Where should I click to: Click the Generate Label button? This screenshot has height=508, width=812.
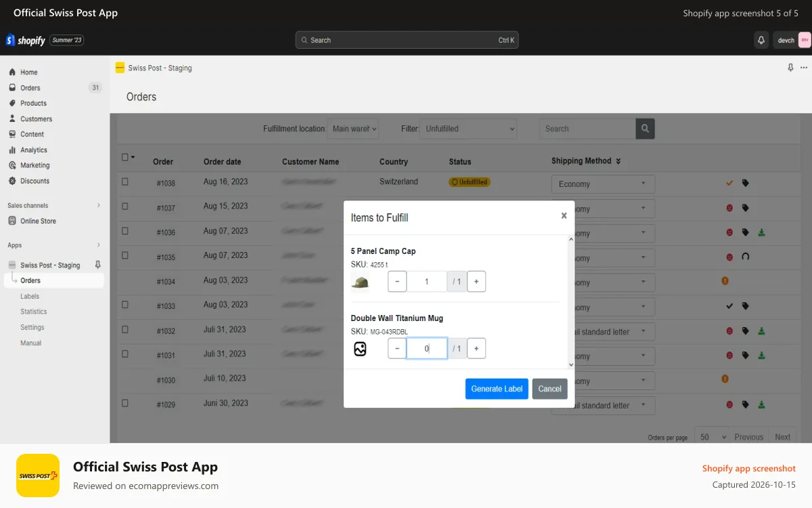pos(497,389)
